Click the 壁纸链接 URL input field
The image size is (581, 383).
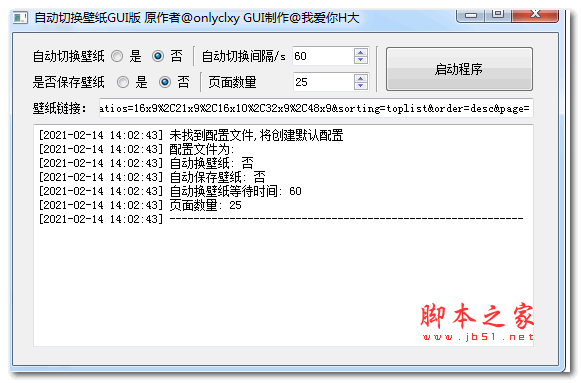coord(316,108)
